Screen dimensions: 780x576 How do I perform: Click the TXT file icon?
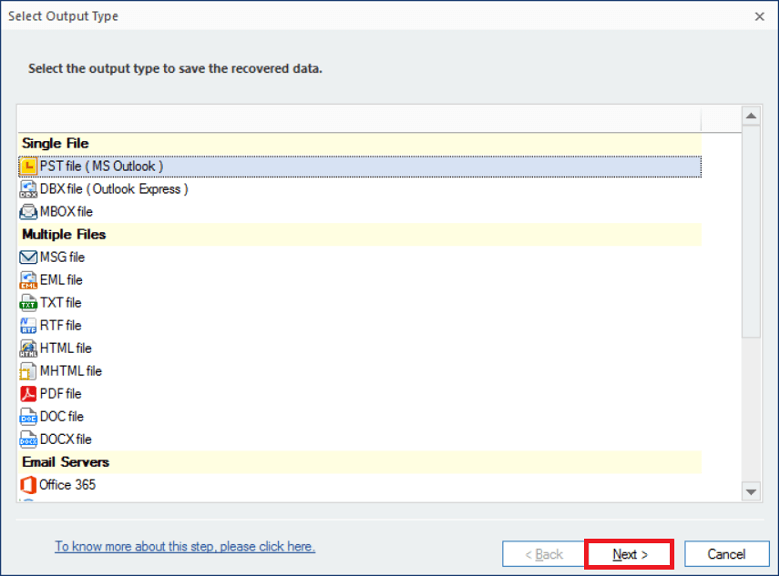(x=28, y=303)
